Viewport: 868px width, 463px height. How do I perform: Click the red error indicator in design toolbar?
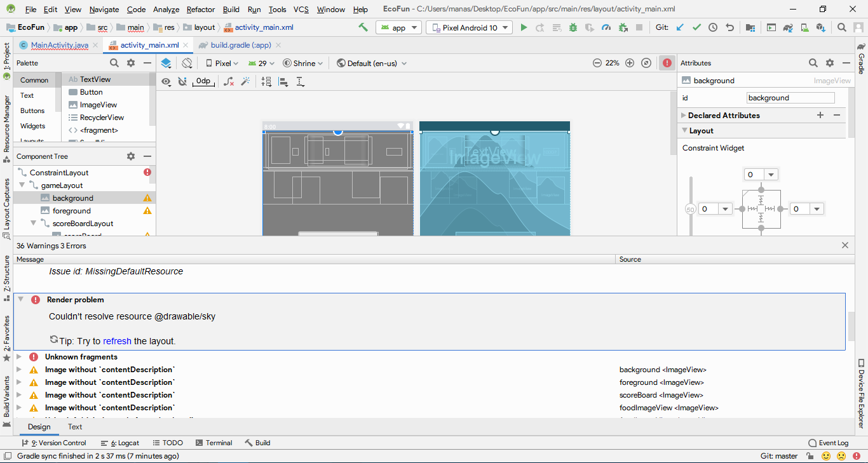pos(667,63)
